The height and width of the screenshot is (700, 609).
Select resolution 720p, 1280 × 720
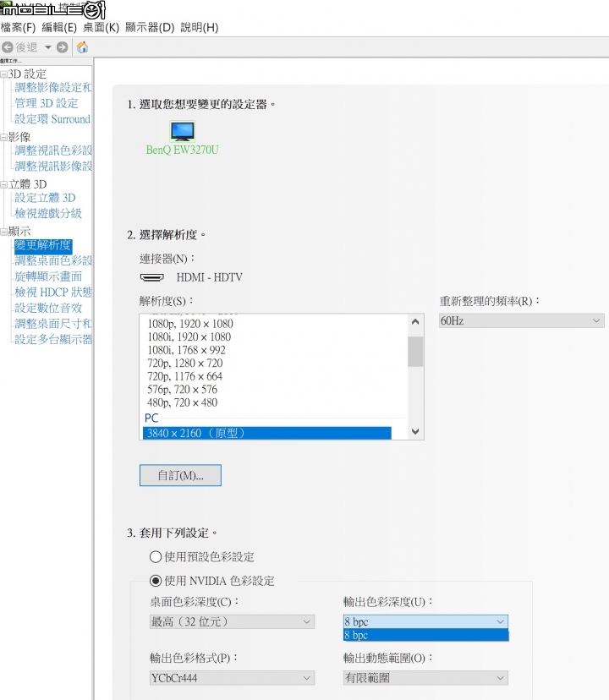click(x=185, y=364)
